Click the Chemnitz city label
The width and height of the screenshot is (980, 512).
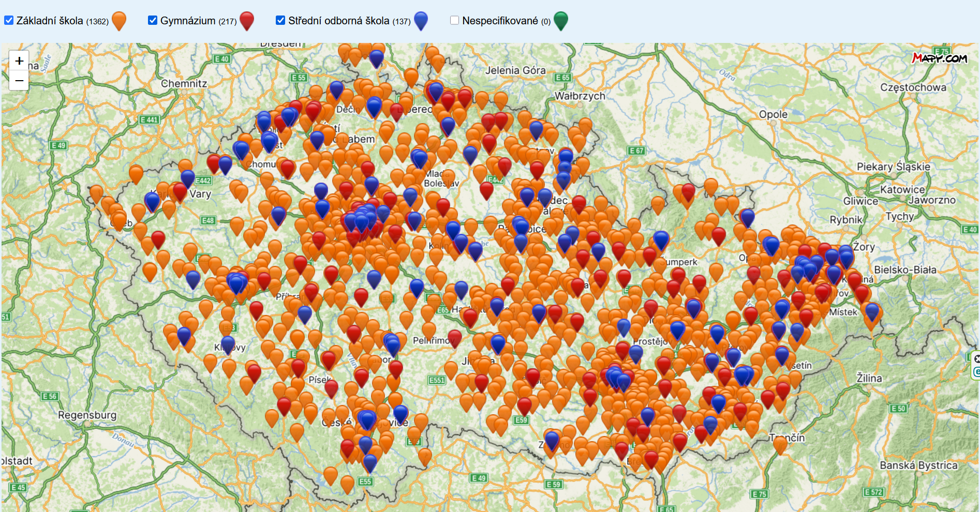click(184, 83)
